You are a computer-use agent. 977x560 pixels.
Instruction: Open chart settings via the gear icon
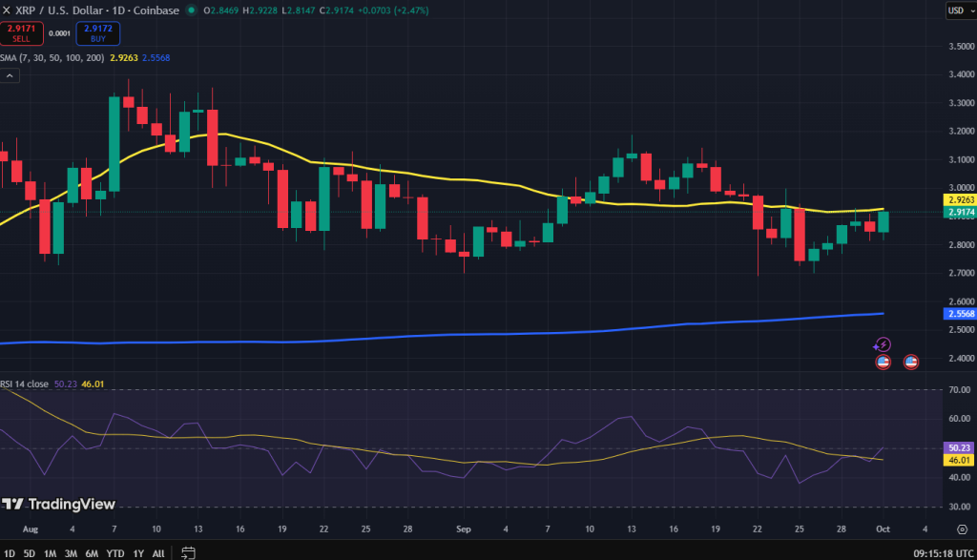pos(961,530)
